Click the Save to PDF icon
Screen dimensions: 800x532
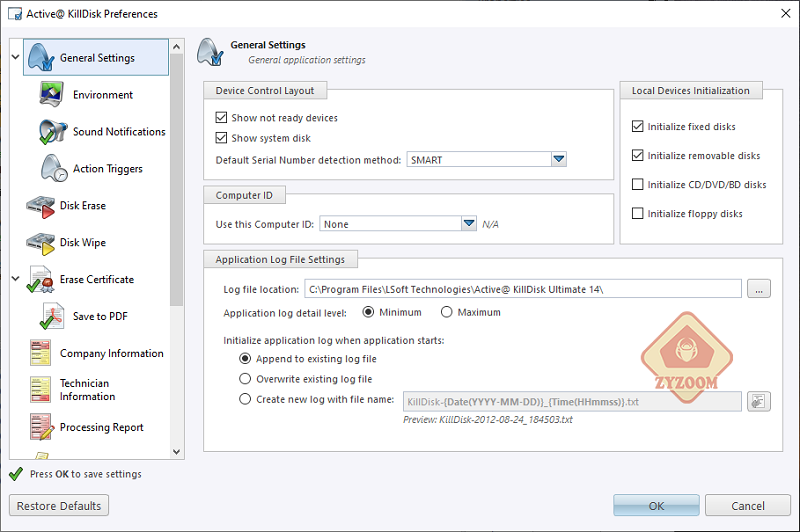point(52,316)
